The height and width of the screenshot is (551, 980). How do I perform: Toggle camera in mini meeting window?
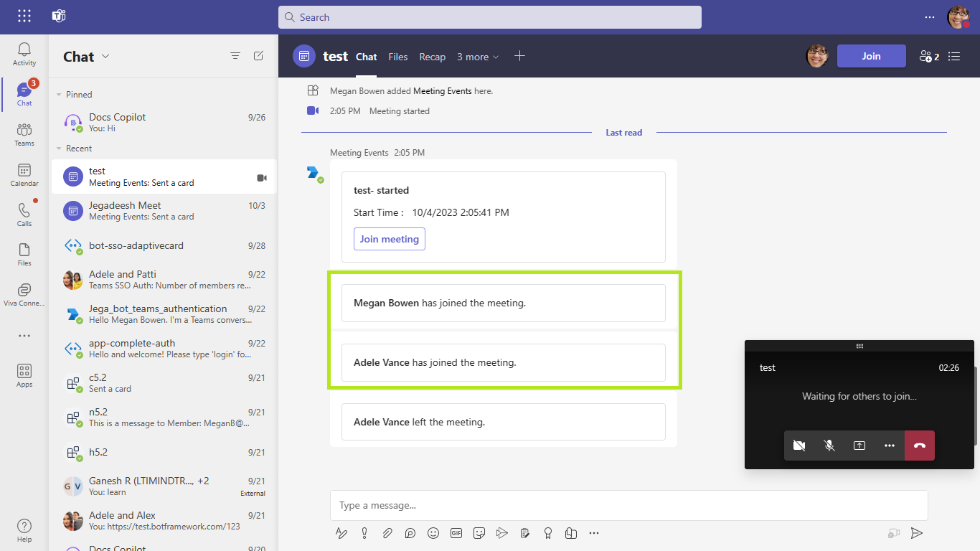coord(799,446)
